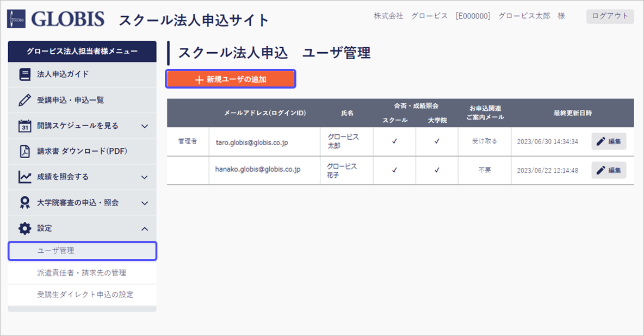Click email hanako.globis@globis.co.jp
The height and width of the screenshot is (336, 644).
click(257, 169)
